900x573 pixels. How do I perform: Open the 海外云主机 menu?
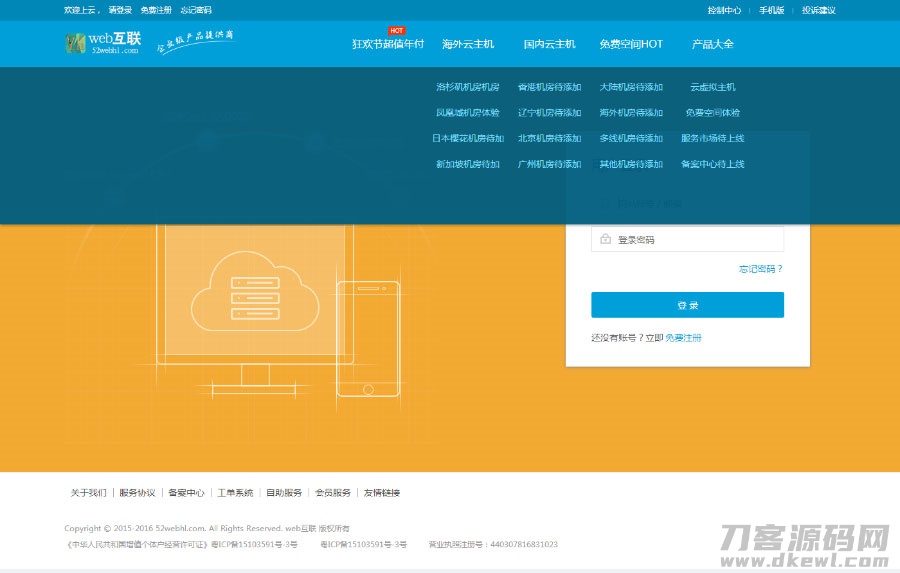click(468, 44)
